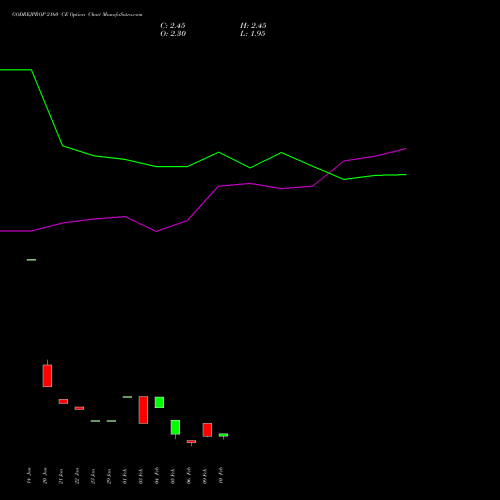
Task: Click the 02 Feb date label
Action: 141,475
